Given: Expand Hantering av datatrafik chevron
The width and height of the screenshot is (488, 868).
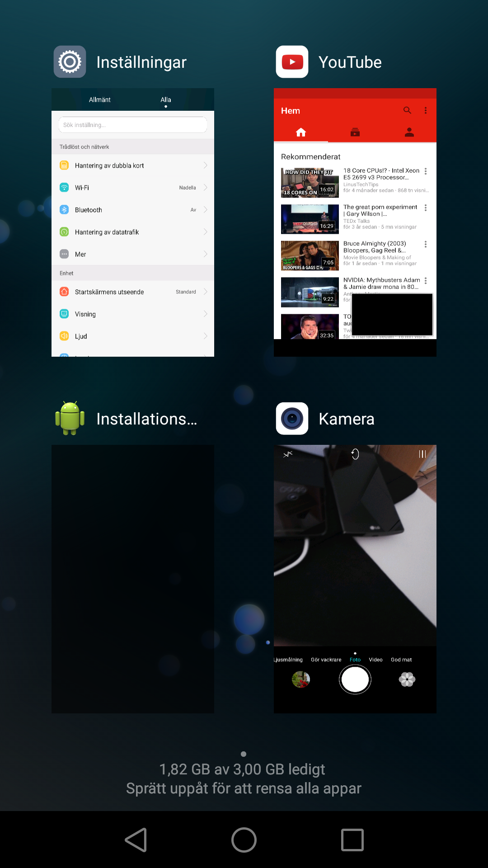Looking at the screenshot, I should pos(205,232).
